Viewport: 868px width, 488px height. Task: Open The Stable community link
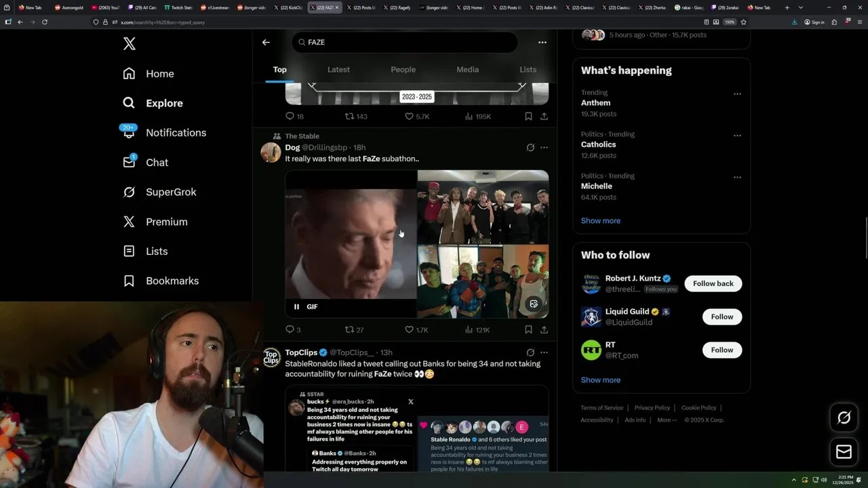point(302,136)
